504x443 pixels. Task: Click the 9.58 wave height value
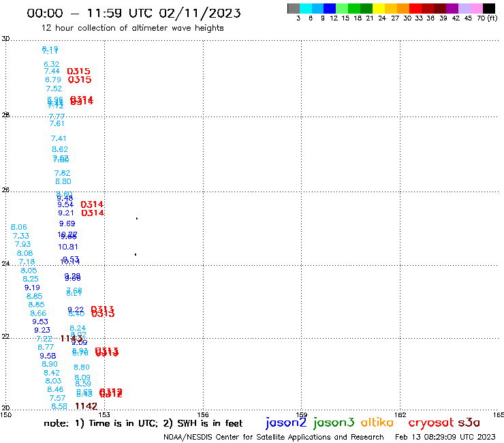pos(48,356)
